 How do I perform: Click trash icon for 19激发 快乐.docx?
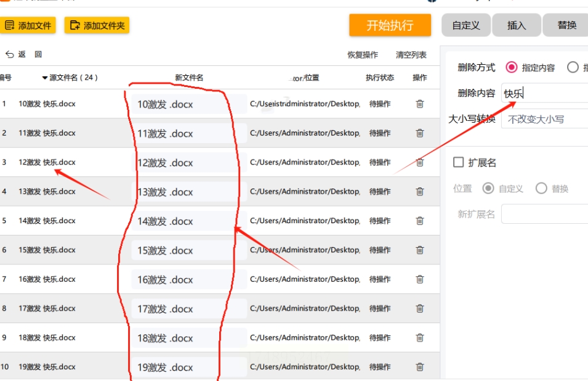point(420,367)
